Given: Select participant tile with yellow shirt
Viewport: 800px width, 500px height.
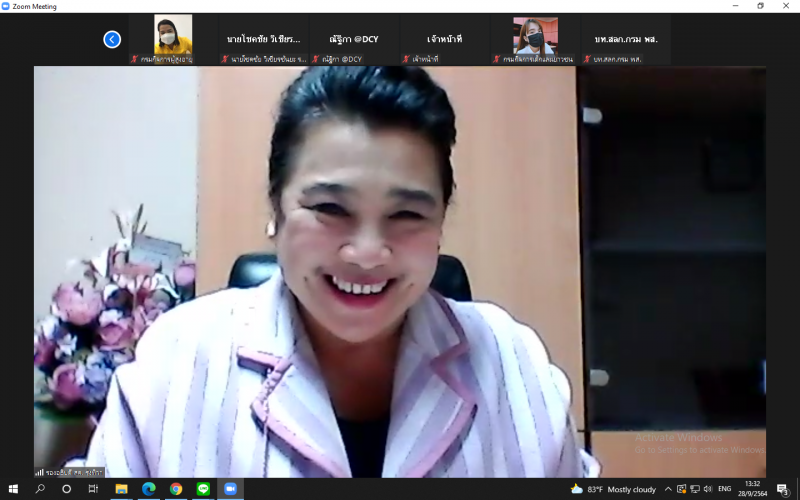Looking at the screenshot, I should 173,39.
